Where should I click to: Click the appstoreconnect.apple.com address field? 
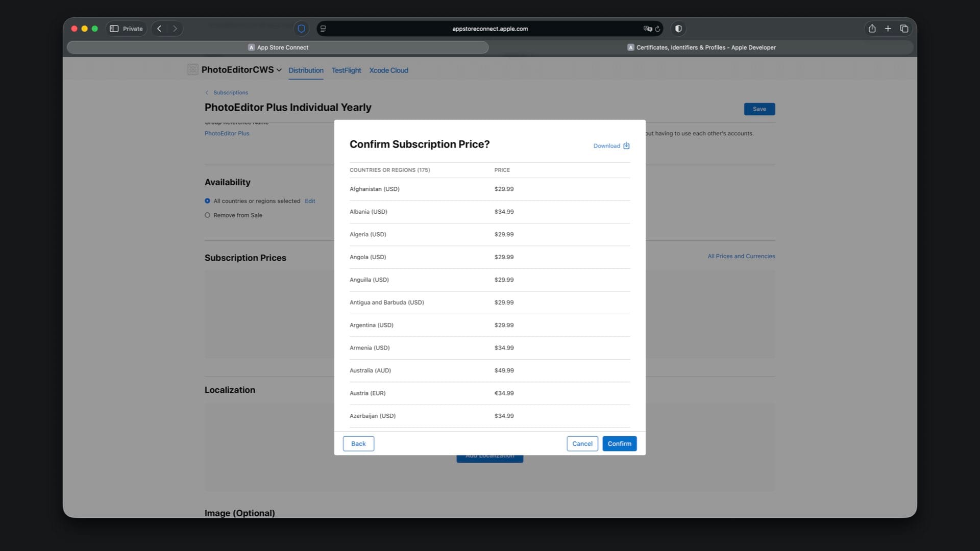click(489, 29)
